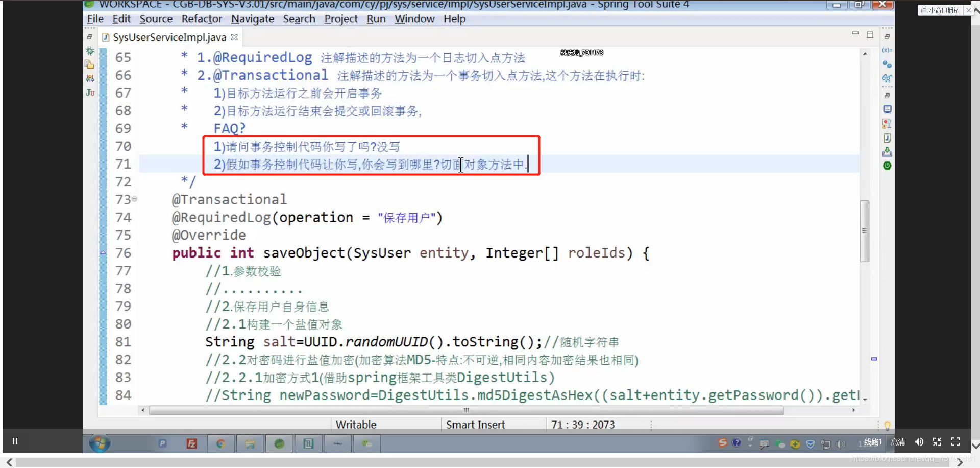The image size is (980, 468).
Task: Click the saveObject method name
Action: 304,253
